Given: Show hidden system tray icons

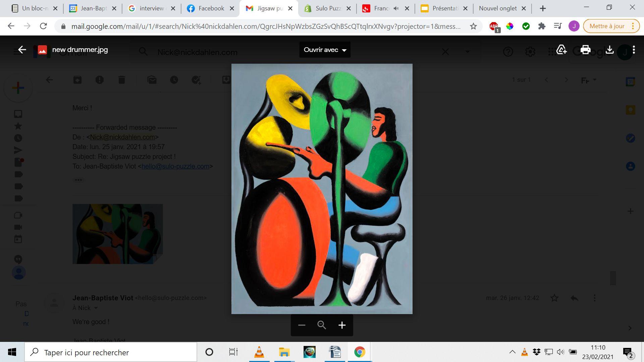Looking at the screenshot, I should tap(512, 352).
